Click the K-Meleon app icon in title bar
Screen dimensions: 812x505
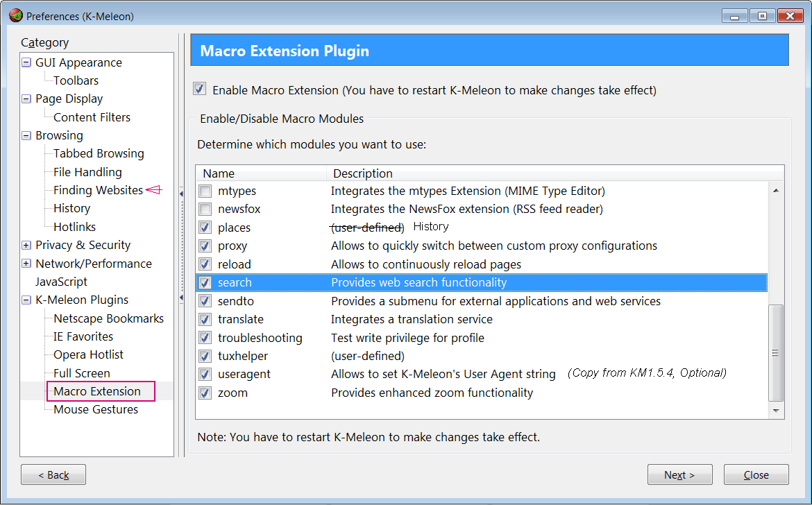pos(15,16)
